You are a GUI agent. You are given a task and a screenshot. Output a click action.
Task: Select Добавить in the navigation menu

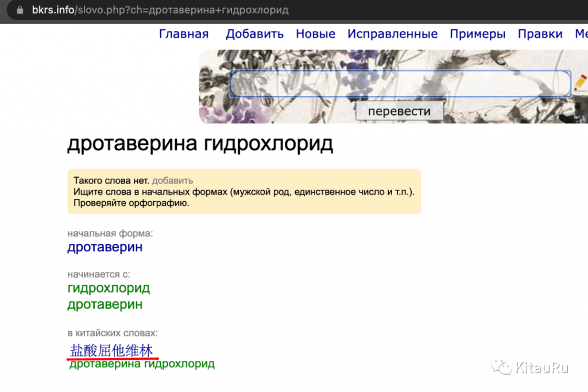click(x=254, y=33)
